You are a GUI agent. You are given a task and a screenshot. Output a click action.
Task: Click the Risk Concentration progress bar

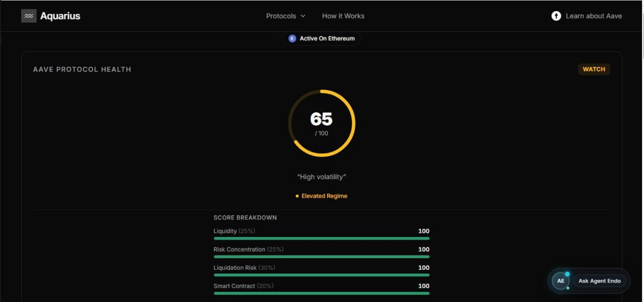(x=321, y=257)
